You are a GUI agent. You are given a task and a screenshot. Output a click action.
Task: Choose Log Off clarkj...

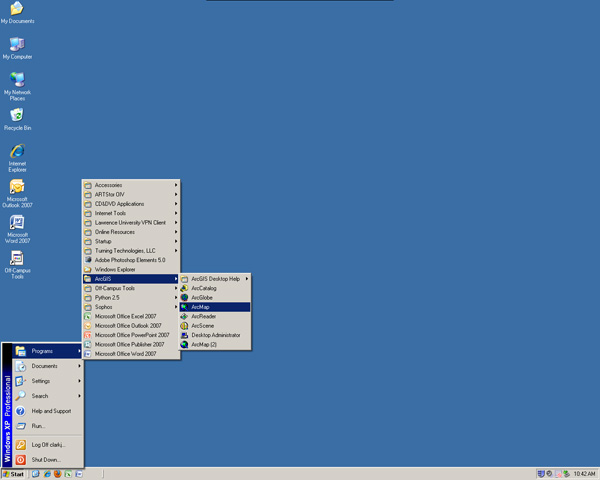click(48, 445)
